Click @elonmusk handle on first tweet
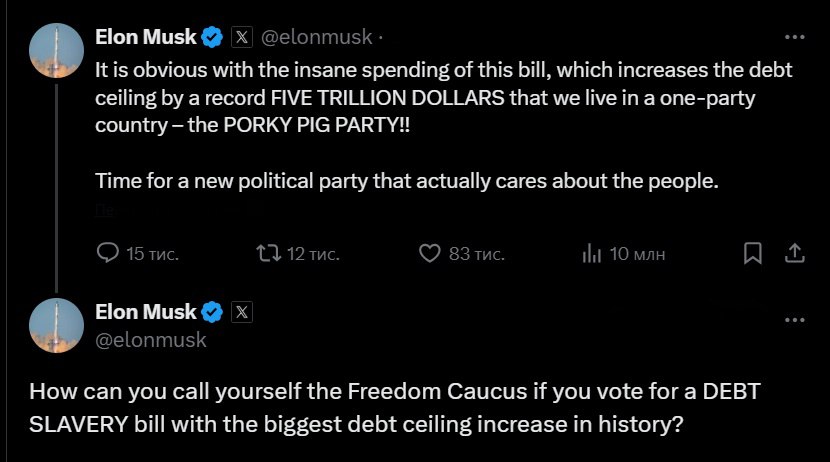The width and height of the screenshot is (830, 462). (x=316, y=38)
